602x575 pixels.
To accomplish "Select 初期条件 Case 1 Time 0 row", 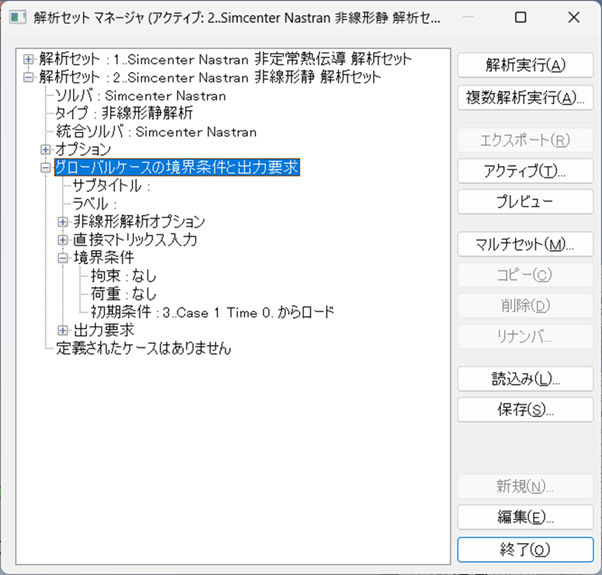I will pos(212,312).
